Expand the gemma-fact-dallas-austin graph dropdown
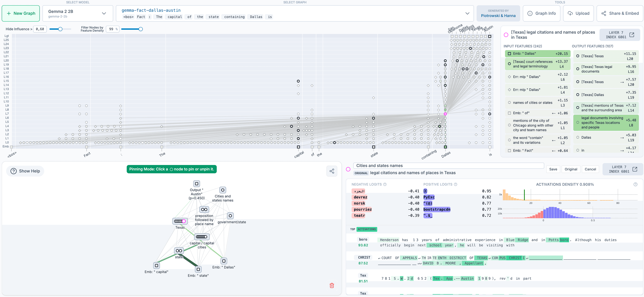 tap(467, 13)
